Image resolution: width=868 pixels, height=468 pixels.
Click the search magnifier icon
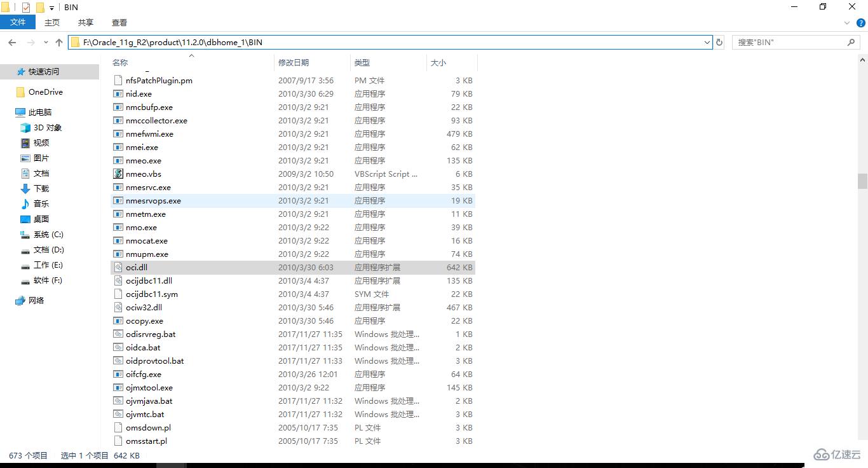tap(851, 42)
